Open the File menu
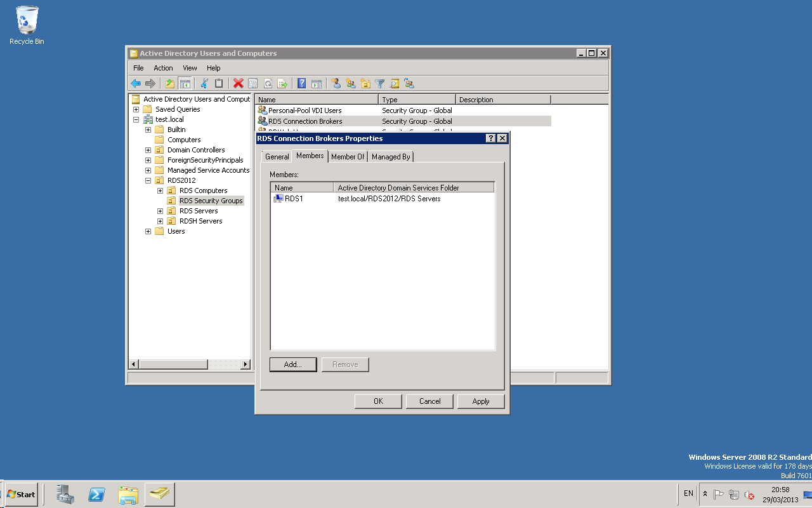This screenshot has height=508, width=812. (138, 68)
